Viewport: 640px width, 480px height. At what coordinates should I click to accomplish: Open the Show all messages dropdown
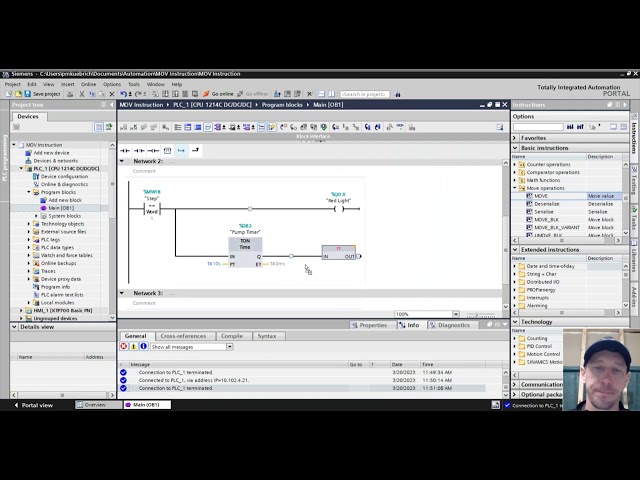(x=230, y=347)
